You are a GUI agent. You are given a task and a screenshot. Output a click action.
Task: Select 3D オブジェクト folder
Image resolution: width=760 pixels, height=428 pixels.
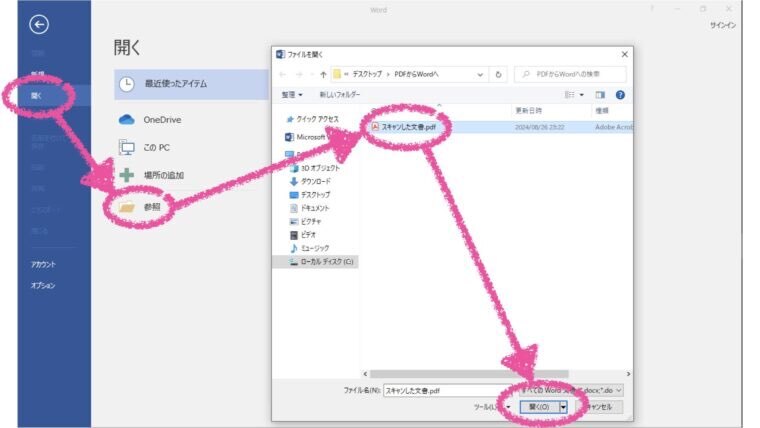320,168
